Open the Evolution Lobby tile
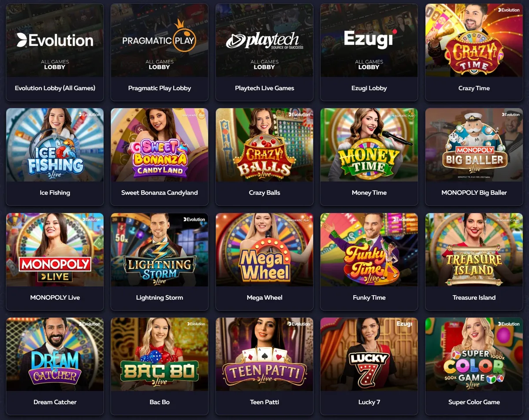Viewport: 529px width, 420px height. pos(55,52)
